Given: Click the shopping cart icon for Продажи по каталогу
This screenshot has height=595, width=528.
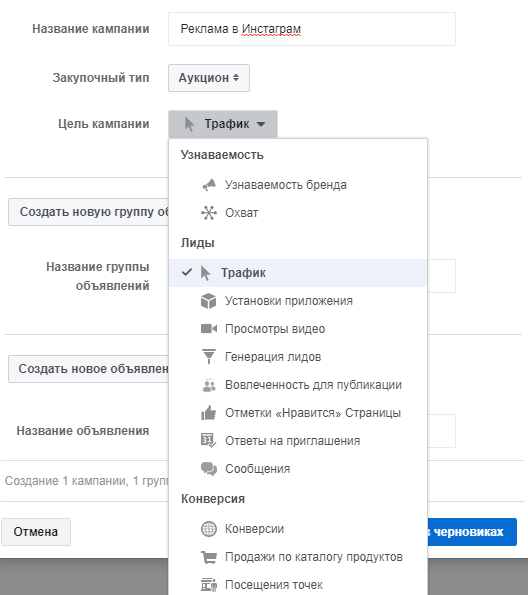Looking at the screenshot, I should (209, 557).
